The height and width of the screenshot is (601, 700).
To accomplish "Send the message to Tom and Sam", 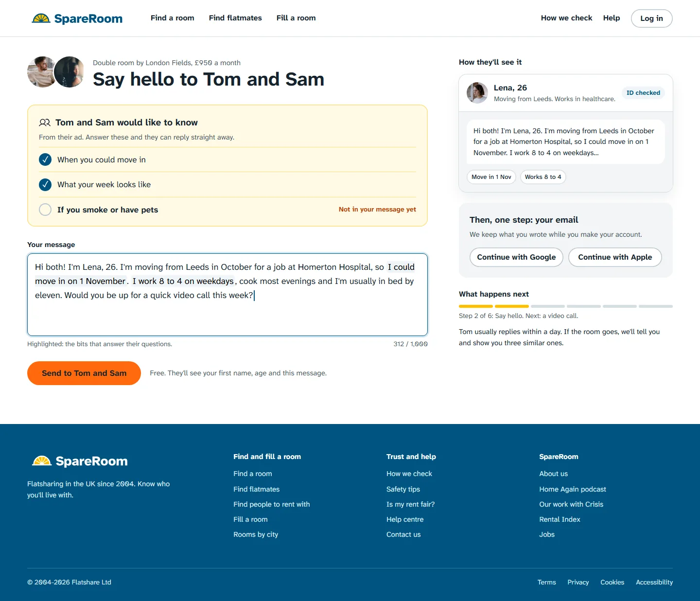I will (84, 373).
